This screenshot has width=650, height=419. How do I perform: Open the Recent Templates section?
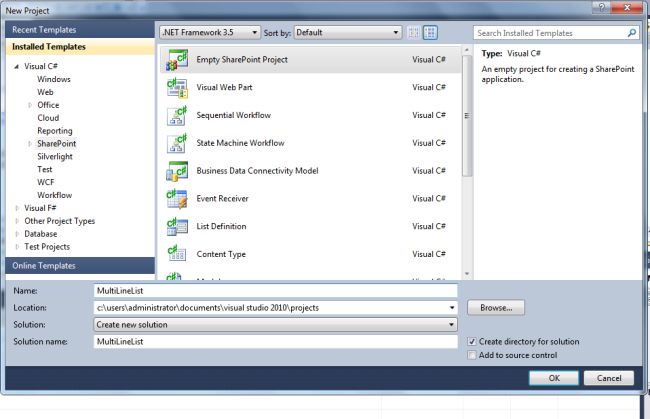[80, 30]
